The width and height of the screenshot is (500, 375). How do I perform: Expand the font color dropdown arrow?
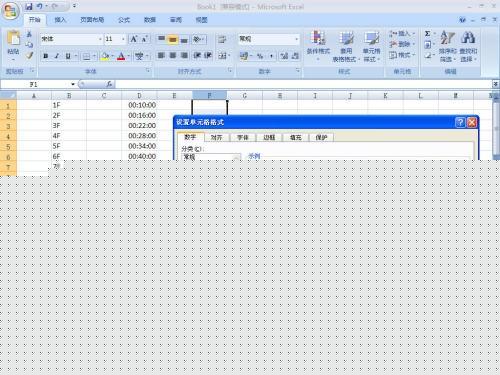pos(129,56)
